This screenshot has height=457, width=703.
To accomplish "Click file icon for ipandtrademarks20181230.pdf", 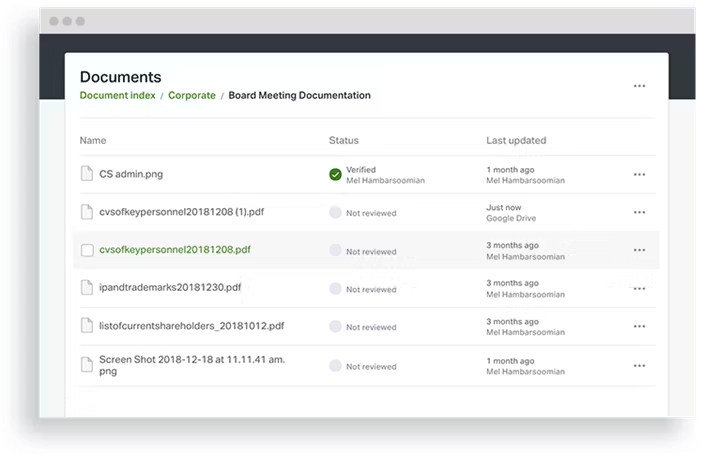I will pos(87,288).
